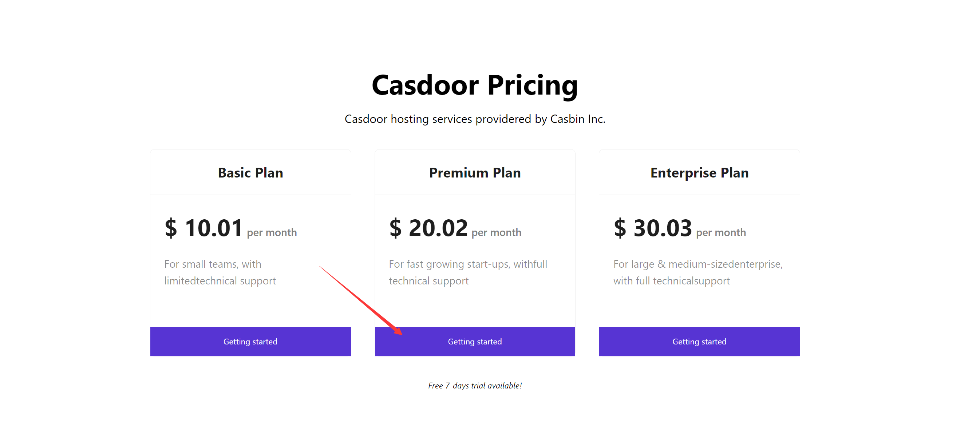
Task: Click per month label beside 30.03
Action: 720,232
